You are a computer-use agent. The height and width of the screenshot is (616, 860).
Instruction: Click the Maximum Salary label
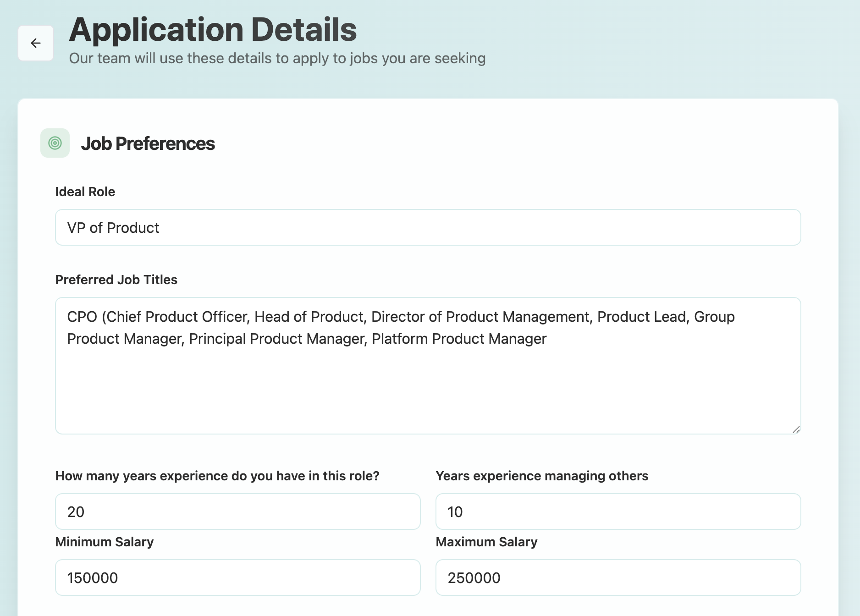click(x=486, y=542)
